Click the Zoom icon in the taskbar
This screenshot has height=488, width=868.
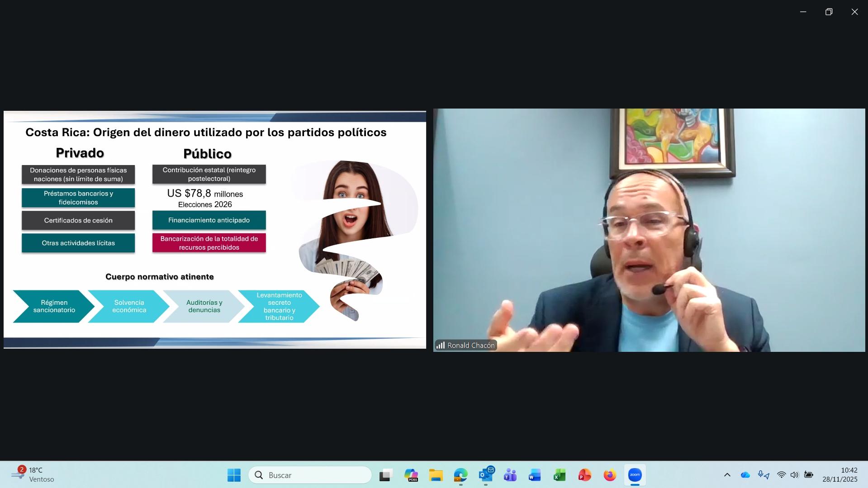pyautogui.click(x=635, y=475)
